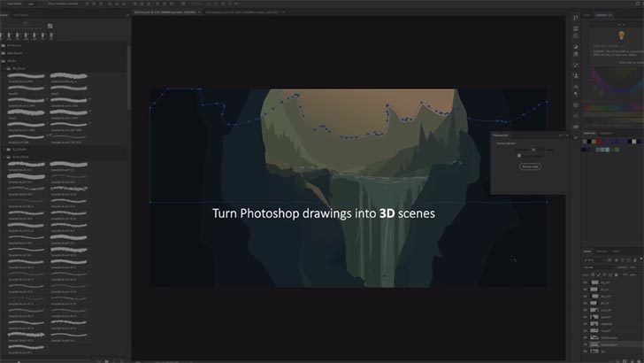Screen dimensions: 644x363
Task: Click top icon in collapsed panel dock
Action: [x=575, y=18]
